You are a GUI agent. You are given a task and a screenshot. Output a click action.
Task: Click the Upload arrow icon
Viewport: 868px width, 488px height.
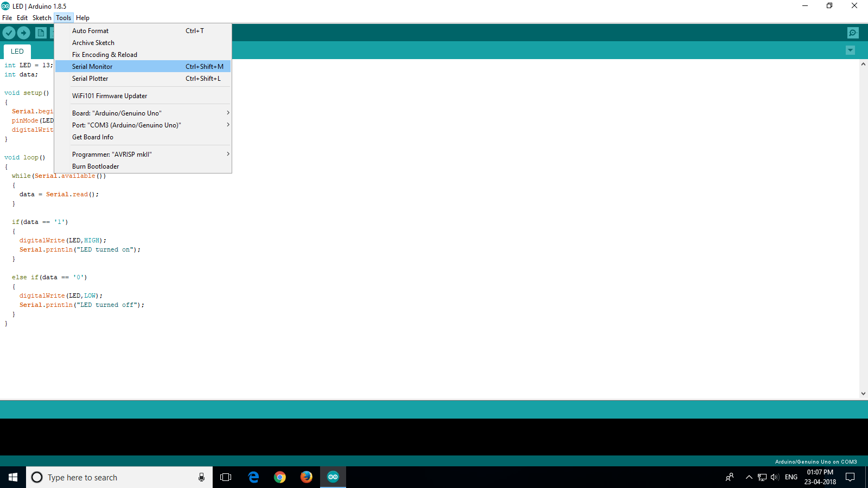coord(23,33)
